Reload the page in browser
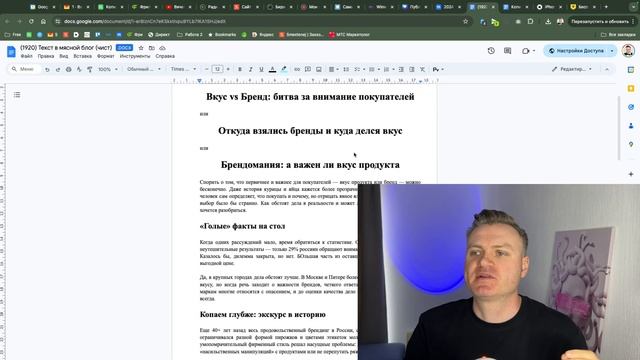Image resolution: width=640 pixels, height=360 pixels. click(31, 21)
